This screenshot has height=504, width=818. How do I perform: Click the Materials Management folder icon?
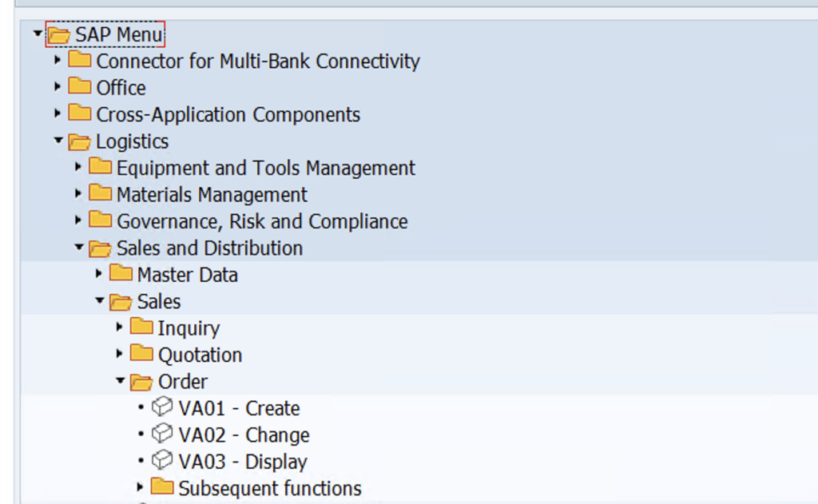pyautogui.click(x=100, y=192)
